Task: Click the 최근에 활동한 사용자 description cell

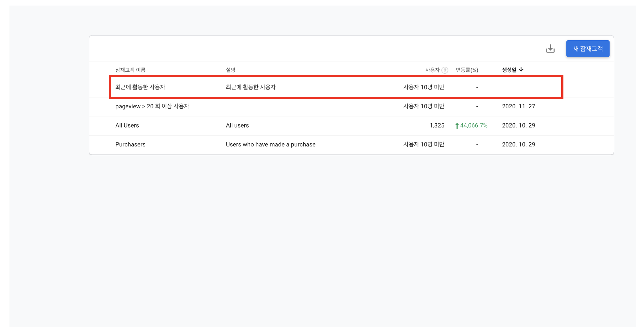Action: pyautogui.click(x=251, y=87)
